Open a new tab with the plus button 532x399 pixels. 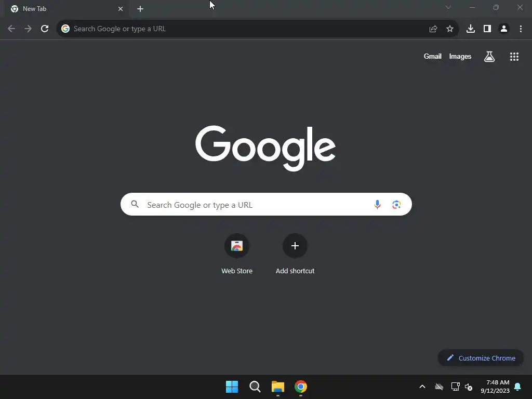[140, 9]
